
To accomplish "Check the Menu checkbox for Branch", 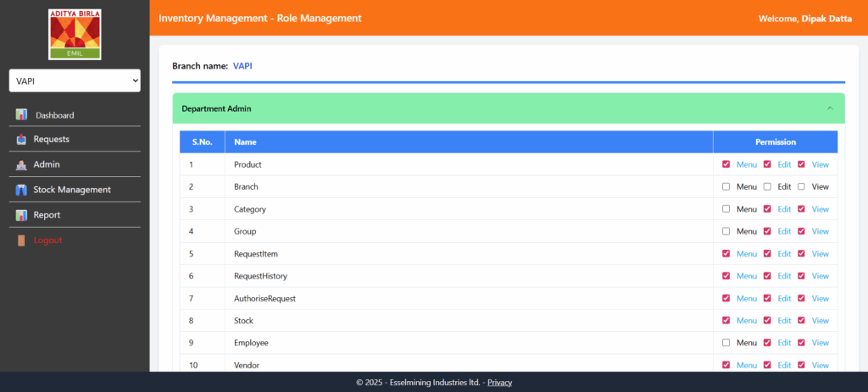I will coord(726,187).
